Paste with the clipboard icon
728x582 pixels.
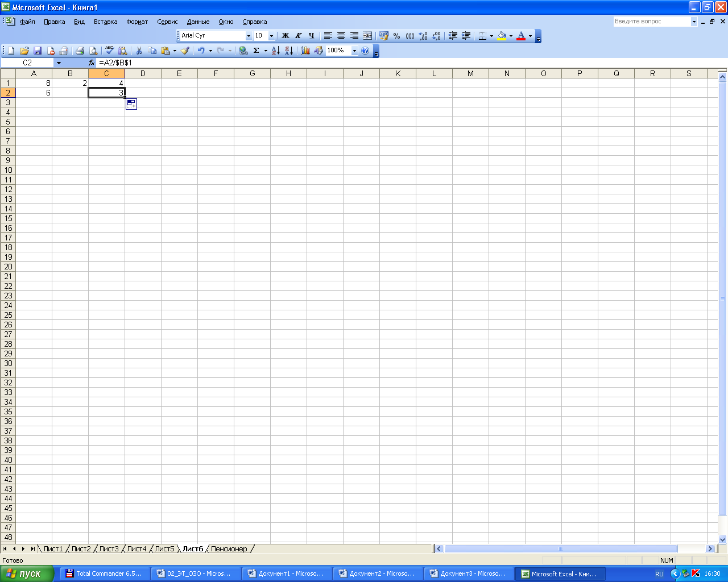(x=165, y=51)
